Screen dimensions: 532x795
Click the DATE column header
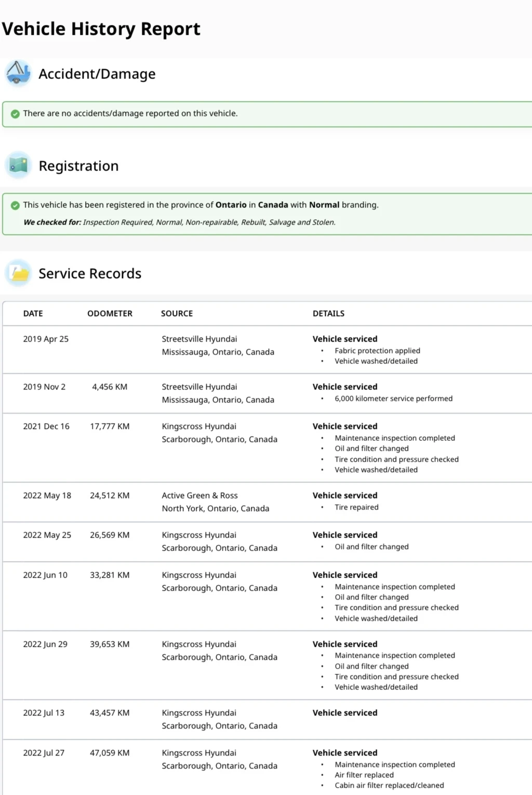(33, 314)
